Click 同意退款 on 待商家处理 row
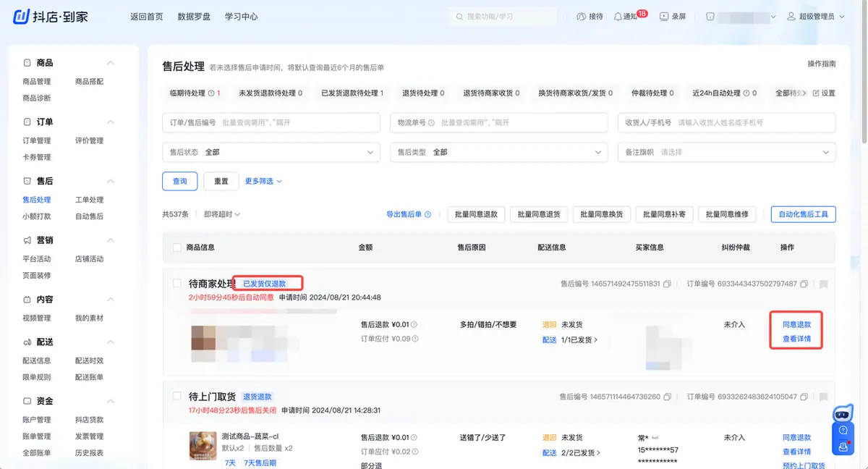The height and width of the screenshot is (469, 868). click(797, 325)
